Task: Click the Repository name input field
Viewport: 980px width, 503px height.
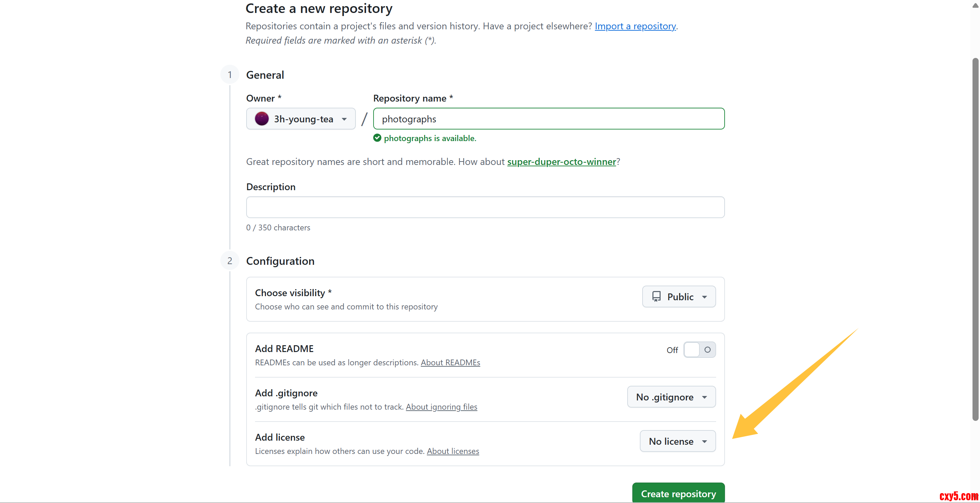Action: point(549,119)
